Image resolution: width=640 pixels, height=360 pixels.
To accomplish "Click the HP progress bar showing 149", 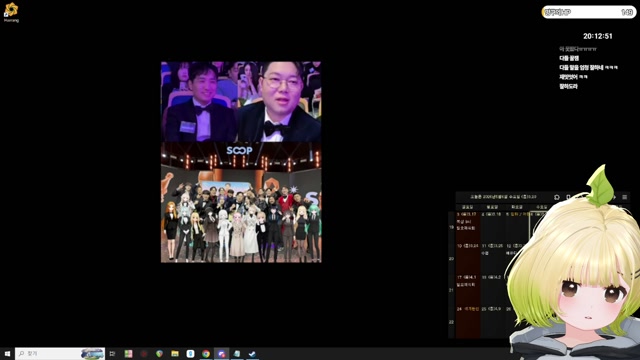I will (589, 12).
